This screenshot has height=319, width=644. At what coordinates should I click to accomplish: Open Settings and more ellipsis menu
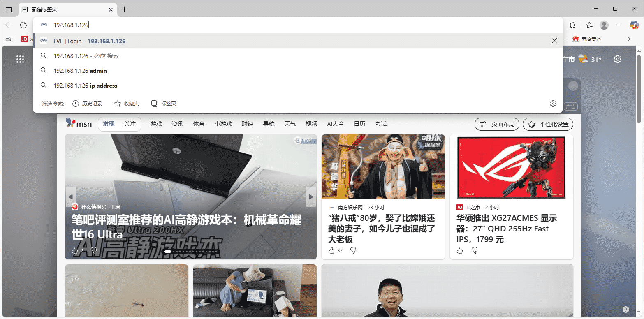(x=619, y=25)
